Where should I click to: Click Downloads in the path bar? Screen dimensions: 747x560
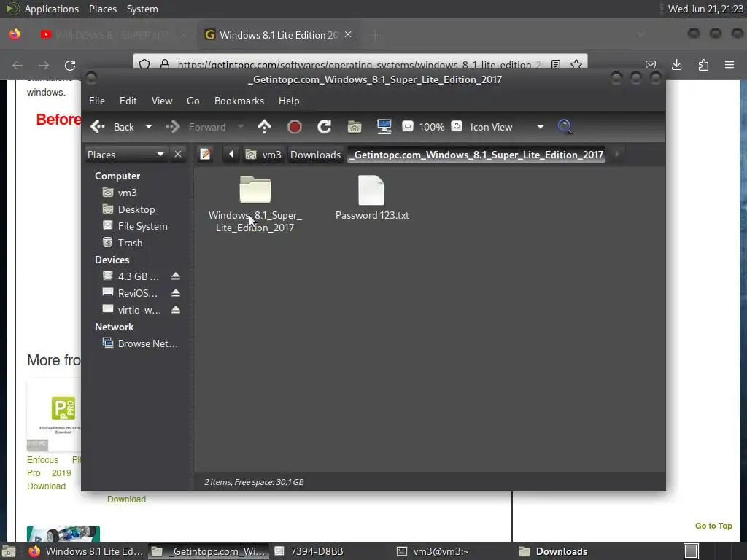(315, 155)
